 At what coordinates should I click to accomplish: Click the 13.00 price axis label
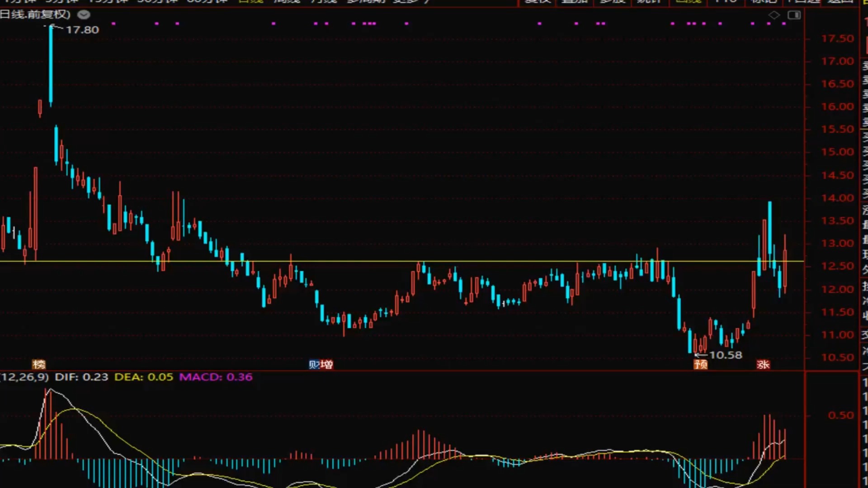point(837,244)
